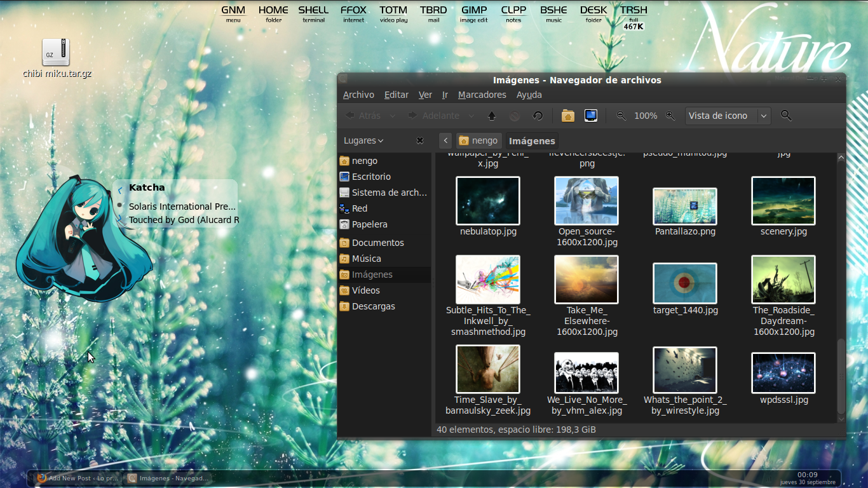
Task: Select Sistema de archivos in sidebar
Action: pos(384,193)
